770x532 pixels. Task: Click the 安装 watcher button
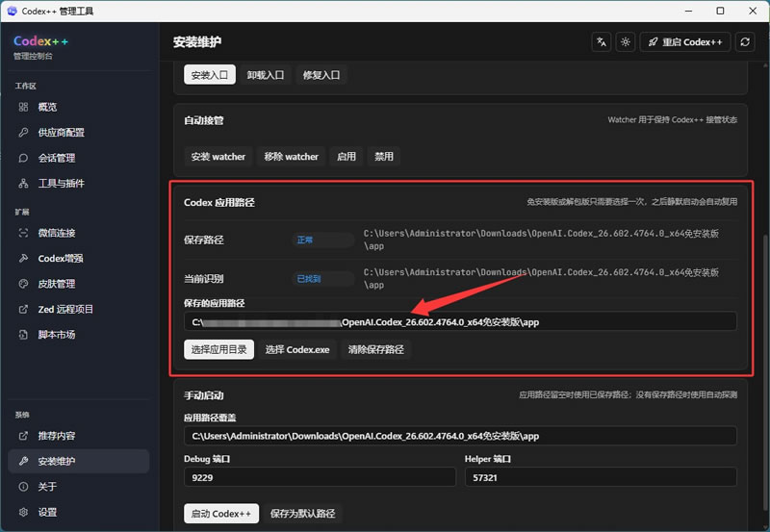(x=218, y=157)
